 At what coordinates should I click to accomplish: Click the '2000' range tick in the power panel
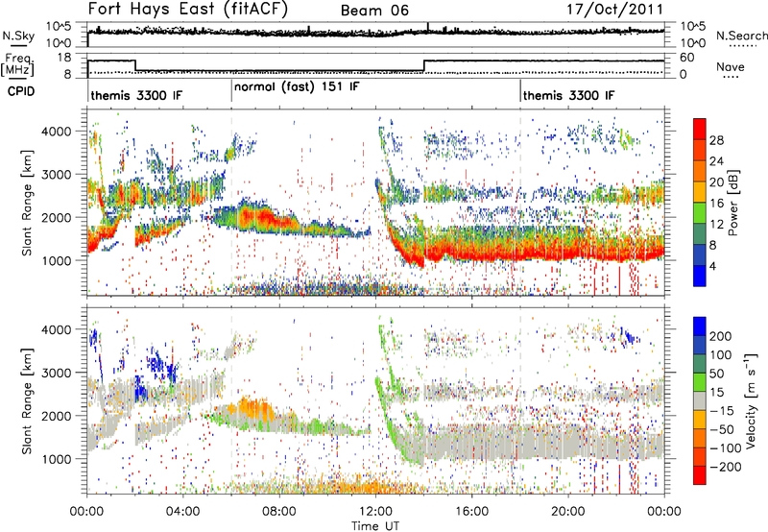pos(57,217)
